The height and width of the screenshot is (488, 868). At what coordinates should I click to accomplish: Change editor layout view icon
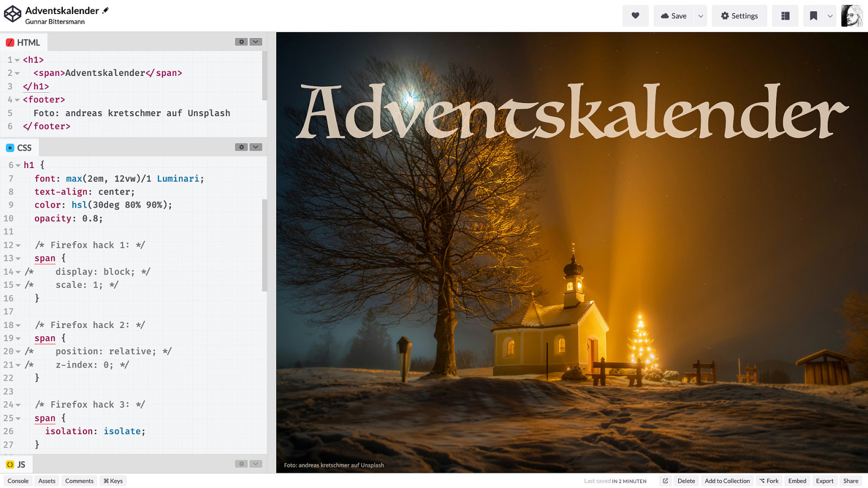point(785,16)
